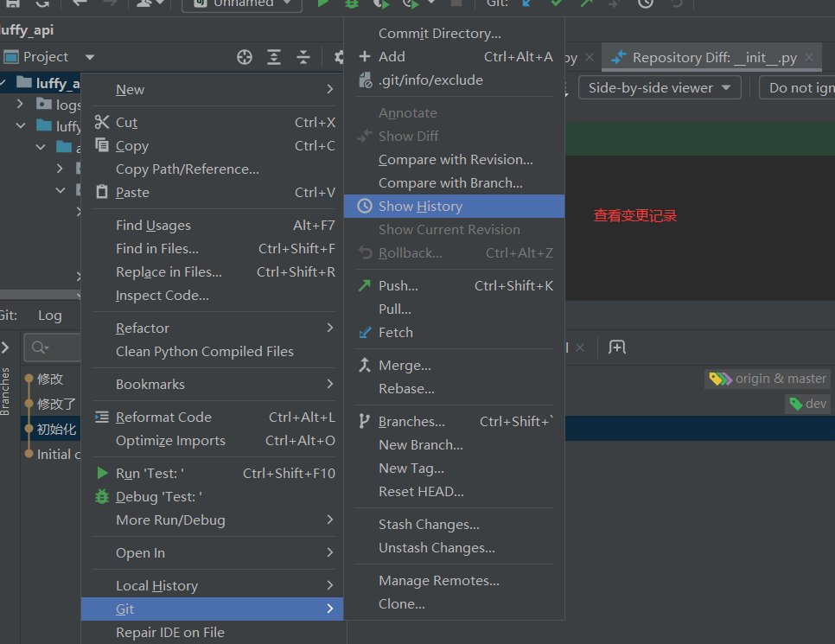
Task: Choose Commit Directory... menu item
Action: point(455,33)
